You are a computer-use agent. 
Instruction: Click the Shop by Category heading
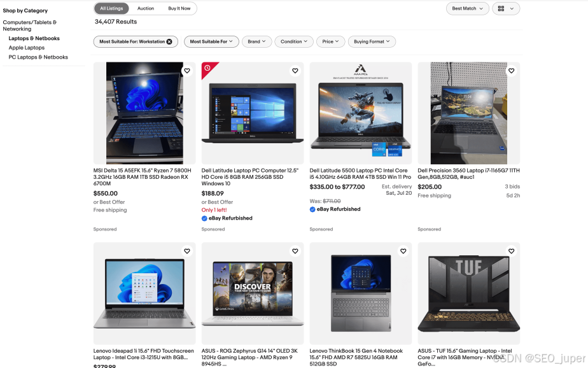(25, 10)
